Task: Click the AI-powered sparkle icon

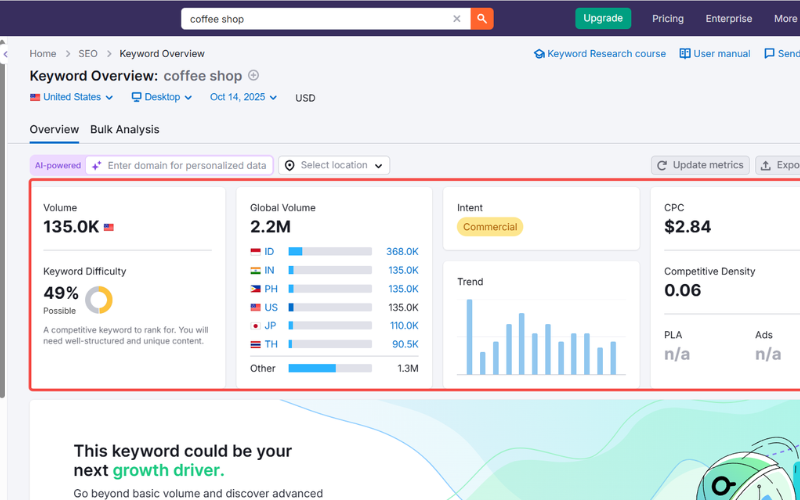Action: point(96,166)
